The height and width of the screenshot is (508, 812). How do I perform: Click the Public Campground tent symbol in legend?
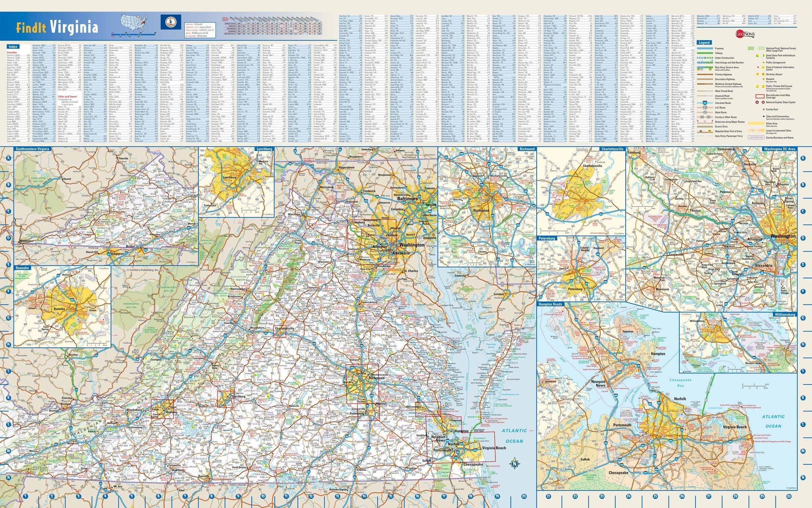[763, 63]
